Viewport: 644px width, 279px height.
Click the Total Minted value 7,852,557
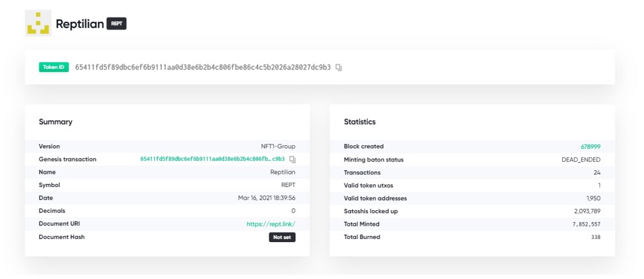pos(586,225)
